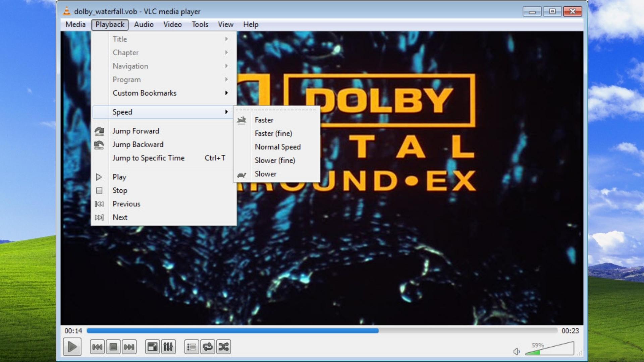Choose Slower speed option

277,174
